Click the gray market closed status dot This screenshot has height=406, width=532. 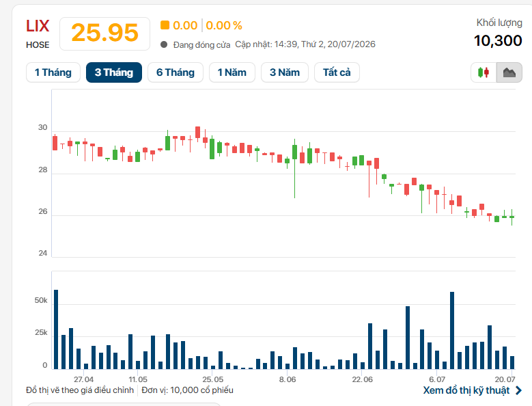pyautogui.click(x=164, y=44)
